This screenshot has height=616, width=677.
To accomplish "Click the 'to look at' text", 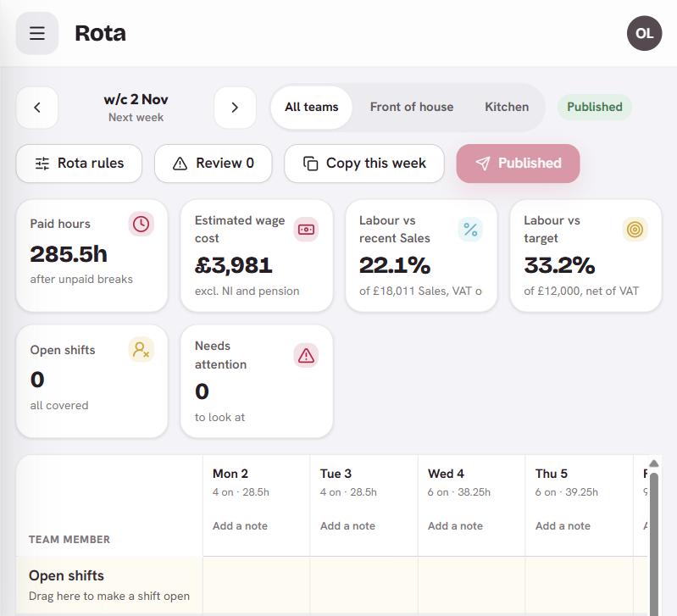I will click(219, 417).
